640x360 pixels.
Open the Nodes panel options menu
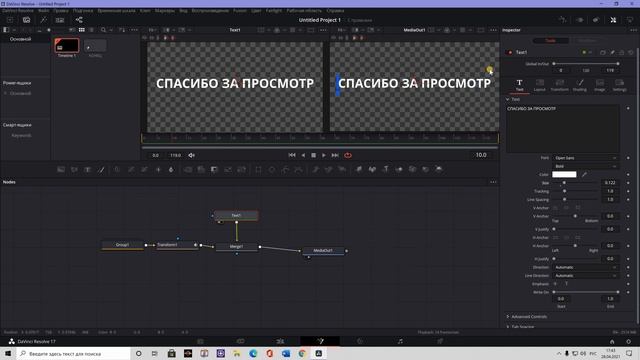coord(493,182)
